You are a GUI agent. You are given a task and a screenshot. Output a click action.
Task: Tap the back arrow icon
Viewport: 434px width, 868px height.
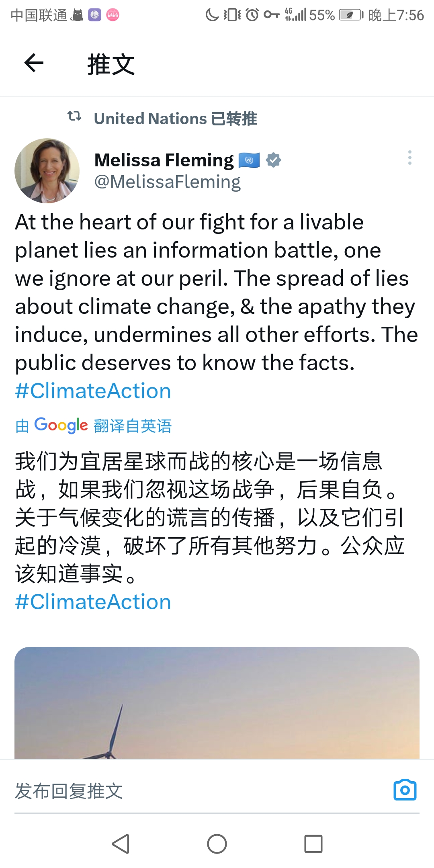pyautogui.click(x=34, y=63)
